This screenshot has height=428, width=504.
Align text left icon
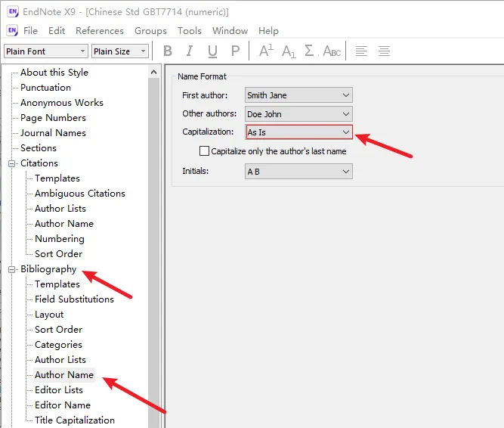[361, 51]
